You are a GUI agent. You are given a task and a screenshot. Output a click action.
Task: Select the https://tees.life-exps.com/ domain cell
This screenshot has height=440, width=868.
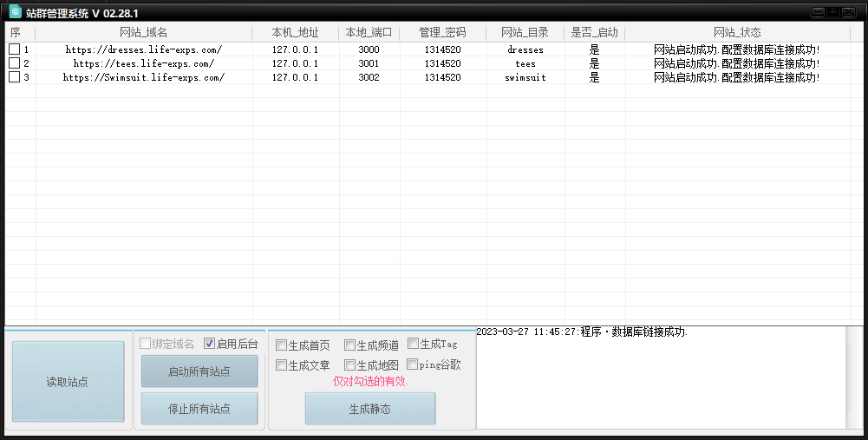(144, 63)
